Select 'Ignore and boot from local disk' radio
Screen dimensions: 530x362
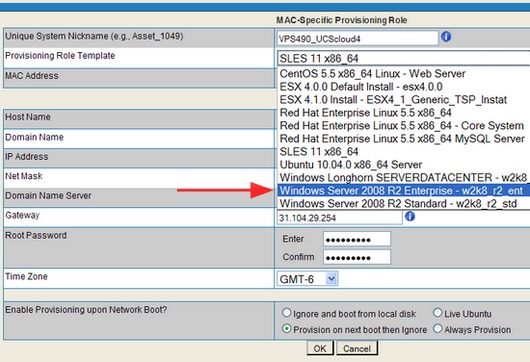coord(286,313)
